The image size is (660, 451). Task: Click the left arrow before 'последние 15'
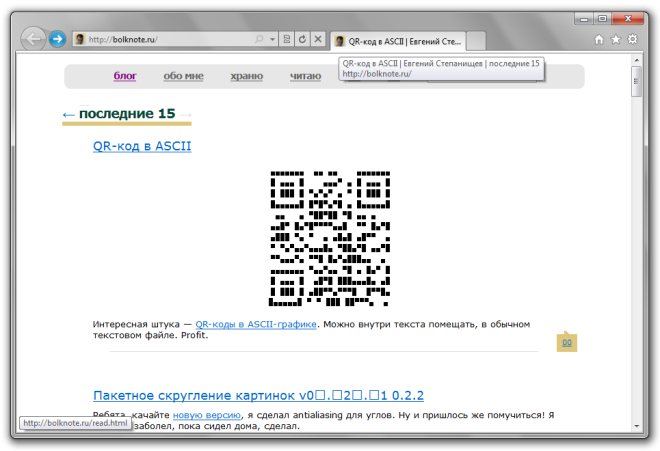(x=68, y=115)
